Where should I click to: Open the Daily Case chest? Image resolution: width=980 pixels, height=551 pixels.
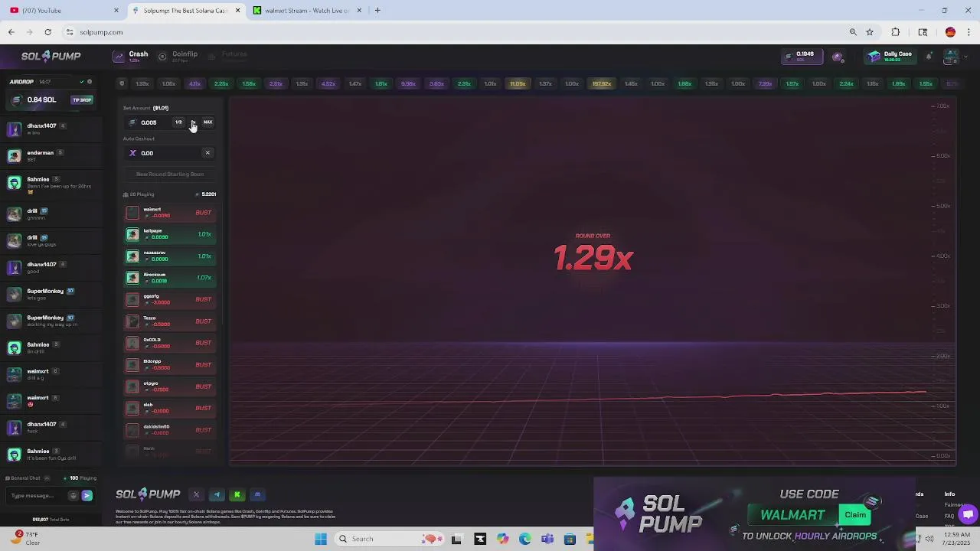pyautogui.click(x=890, y=57)
